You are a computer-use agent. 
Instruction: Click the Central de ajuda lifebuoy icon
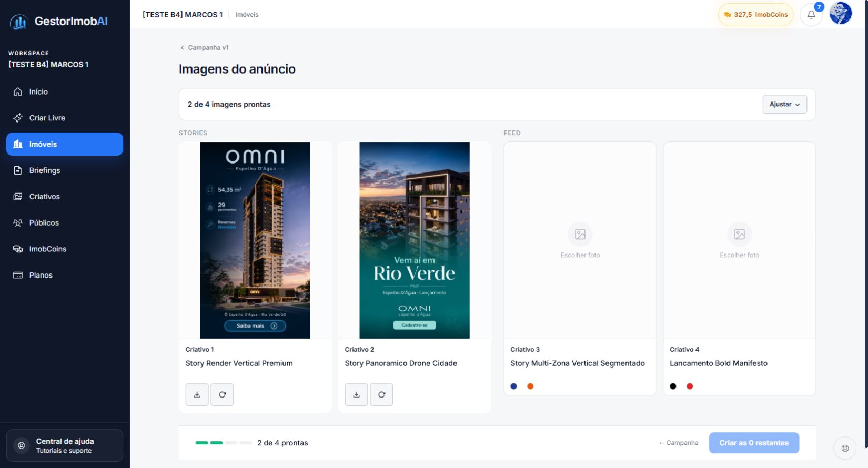click(22, 445)
